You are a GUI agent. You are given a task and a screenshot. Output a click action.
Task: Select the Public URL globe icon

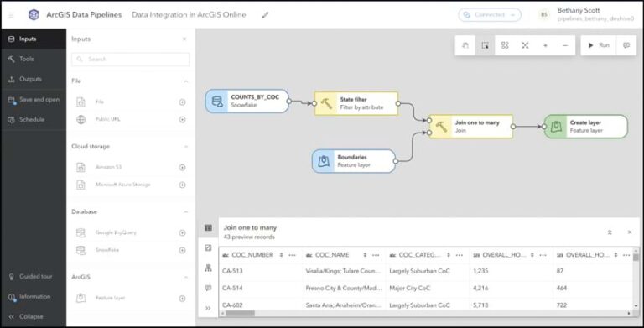point(80,120)
